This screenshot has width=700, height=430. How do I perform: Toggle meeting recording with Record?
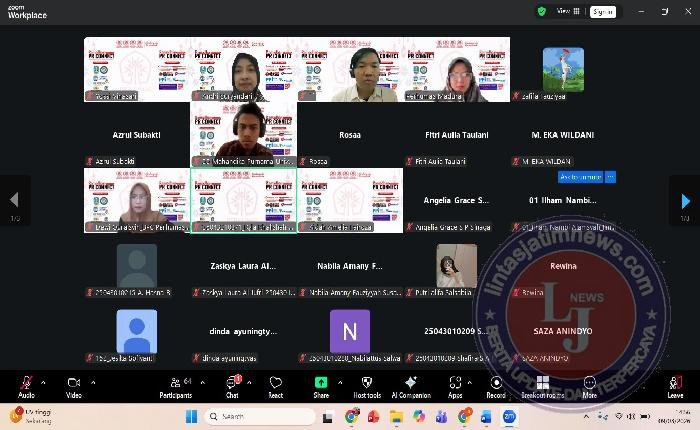click(496, 385)
